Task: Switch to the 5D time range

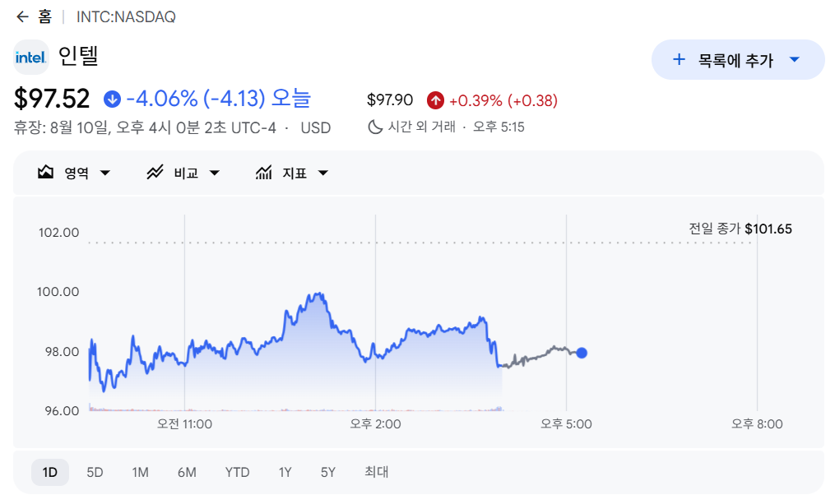Action: 95,472
